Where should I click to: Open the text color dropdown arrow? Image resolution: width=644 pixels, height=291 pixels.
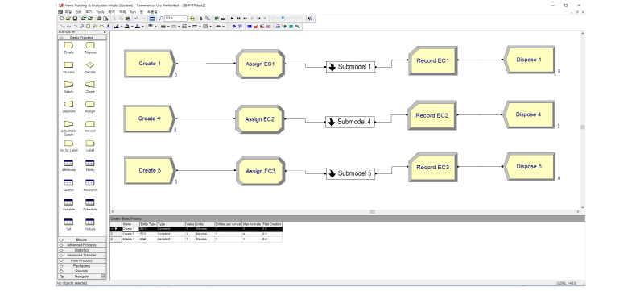(143, 27)
